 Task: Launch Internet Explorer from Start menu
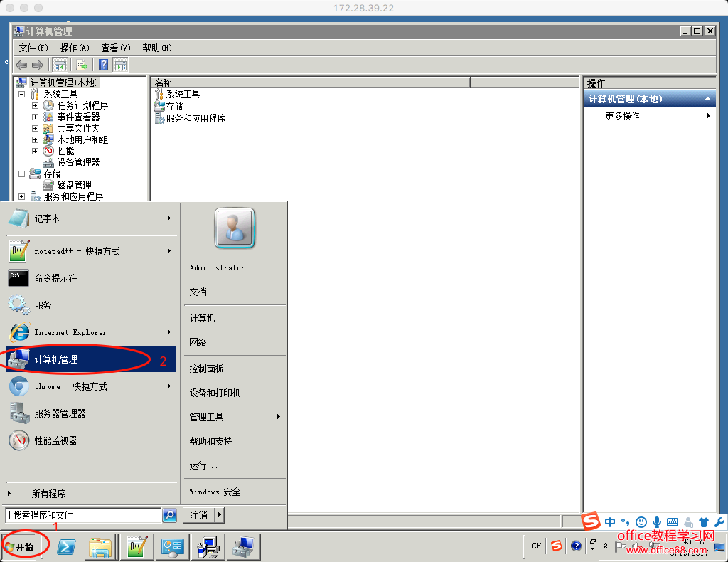[92, 332]
